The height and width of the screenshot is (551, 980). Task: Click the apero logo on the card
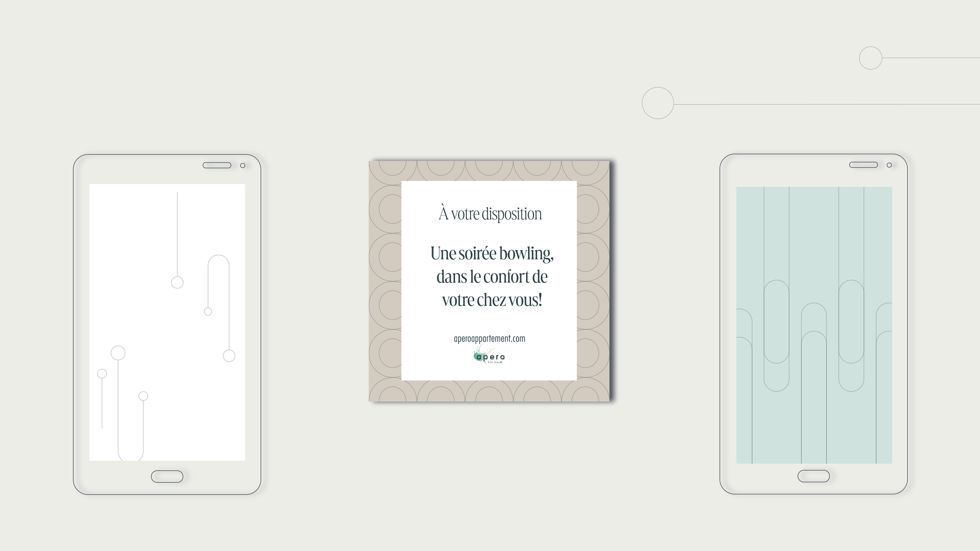pyautogui.click(x=489, y=356)
